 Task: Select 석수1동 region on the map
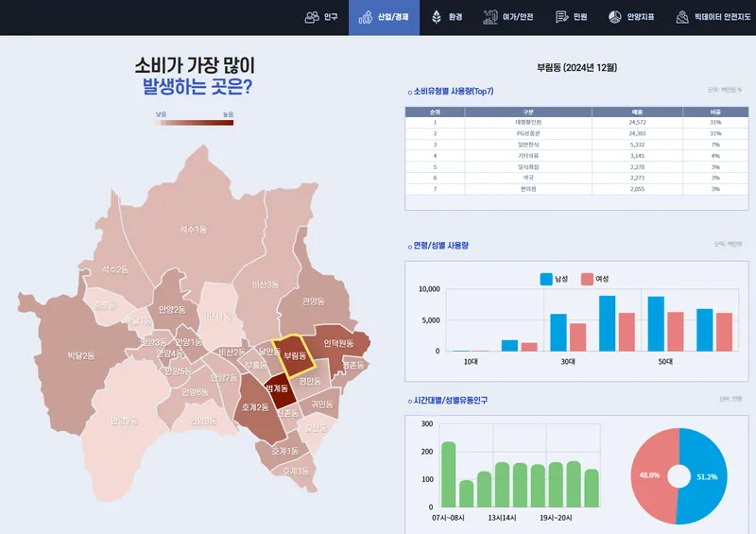click(x=193, y=230)
